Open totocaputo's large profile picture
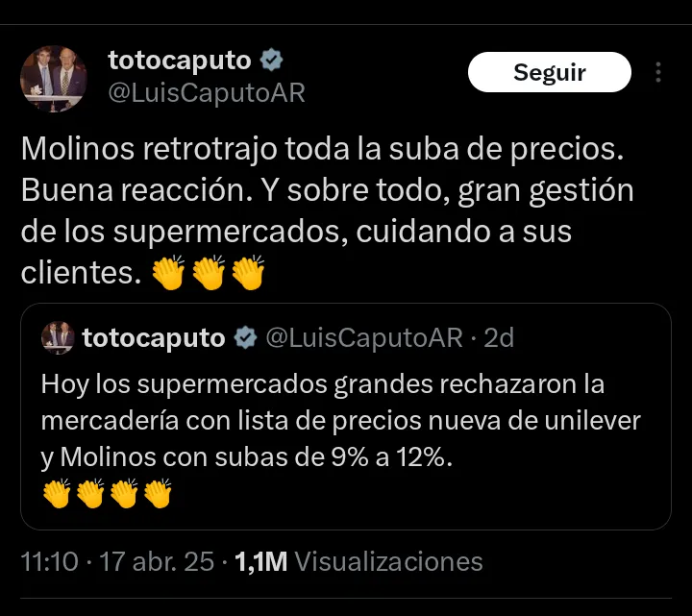This screenshot has width=692, height=616. tap(54, 79)
